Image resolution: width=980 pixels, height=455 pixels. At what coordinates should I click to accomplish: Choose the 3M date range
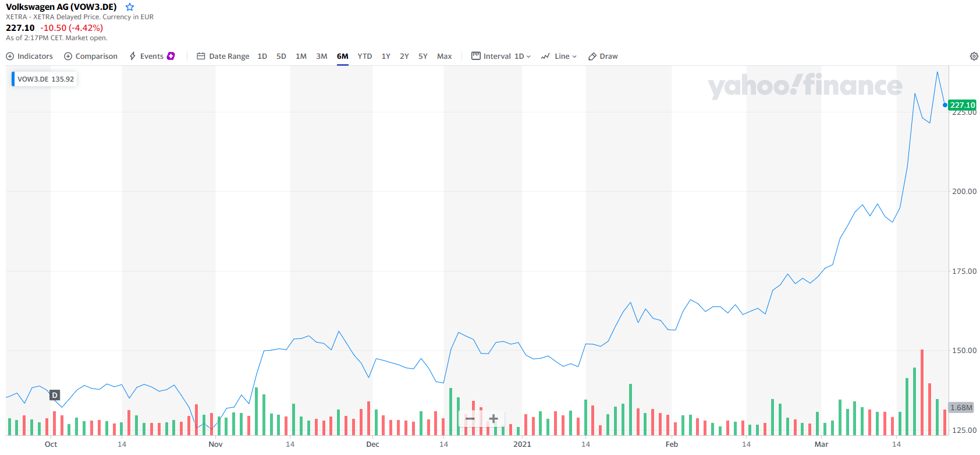(321, 57)
